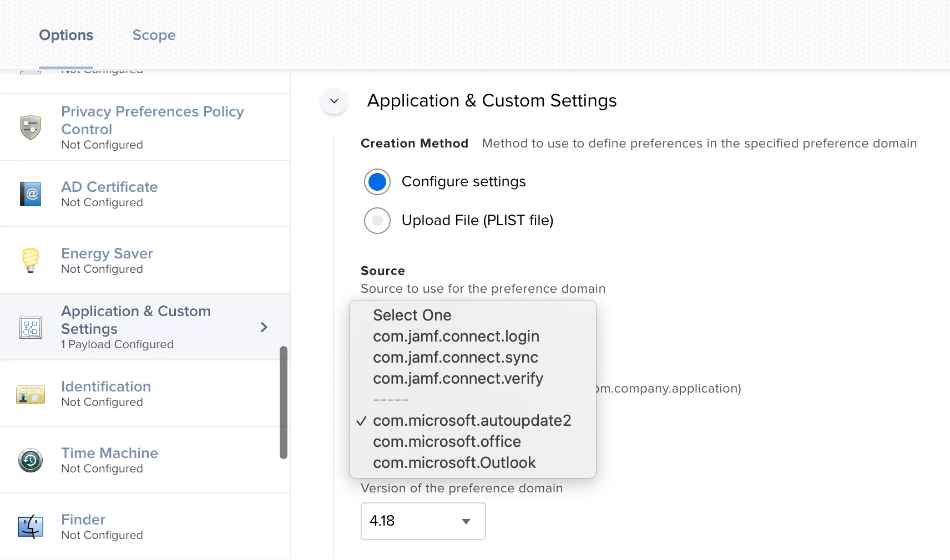Open the Privacy Preferences Policy Control payload
Screen dimensions: 950x560
pos(153,120)
